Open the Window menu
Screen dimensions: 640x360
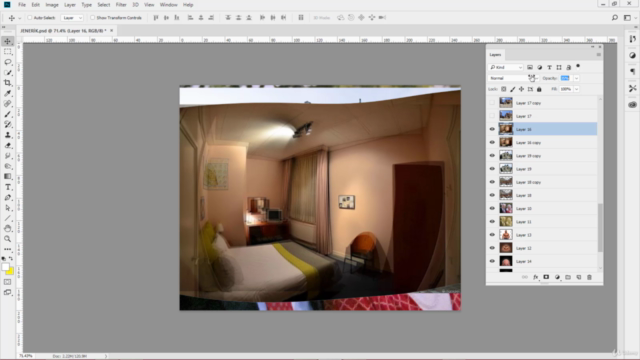(168, 4)
